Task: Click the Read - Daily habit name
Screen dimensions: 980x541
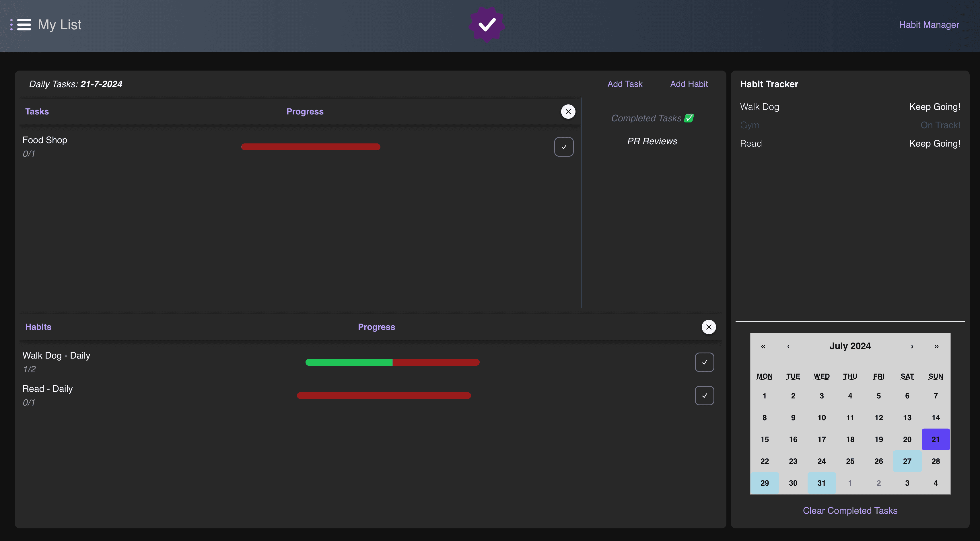Action: (x=48, y=389)
